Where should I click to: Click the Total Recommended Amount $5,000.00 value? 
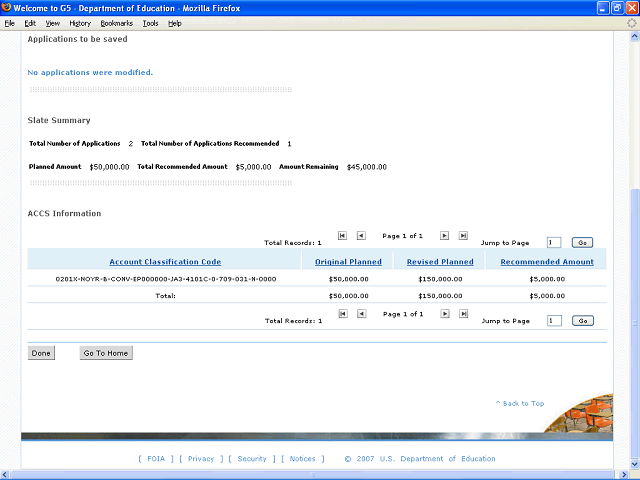coord(253,167)
